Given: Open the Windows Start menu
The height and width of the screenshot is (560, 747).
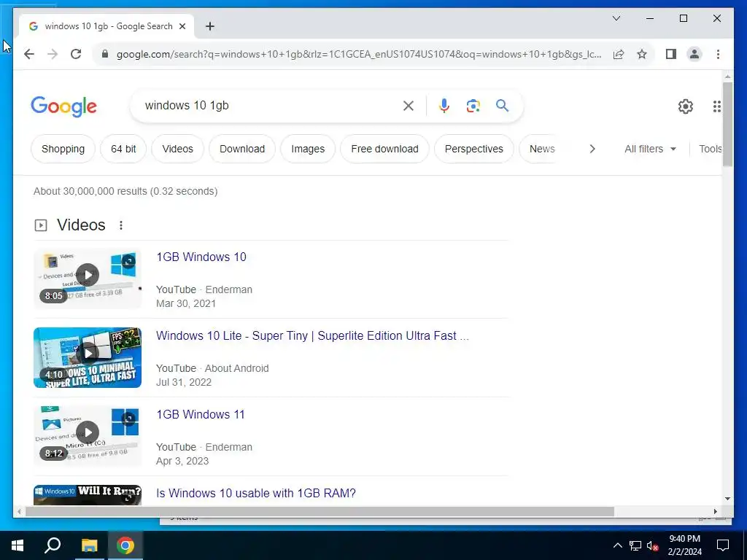Looking at the screenshot, I should point(18,545).
